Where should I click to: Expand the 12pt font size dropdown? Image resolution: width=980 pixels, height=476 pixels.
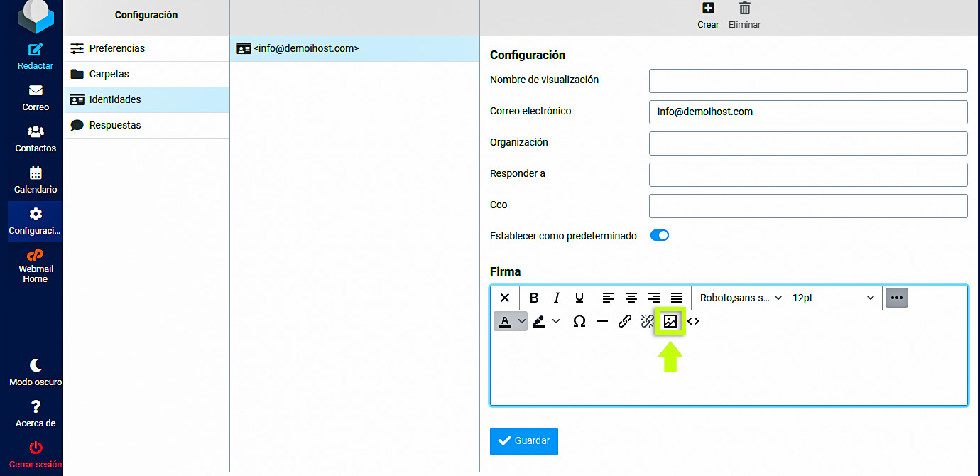coord(832,298)
